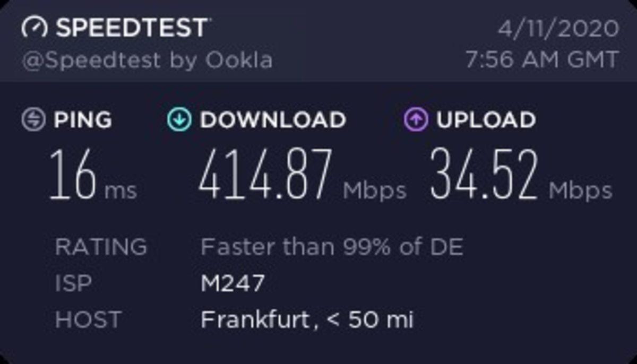Open the @Speedtest by Ookla handle
The image size is (637, 364).
(x=147, y=60)
